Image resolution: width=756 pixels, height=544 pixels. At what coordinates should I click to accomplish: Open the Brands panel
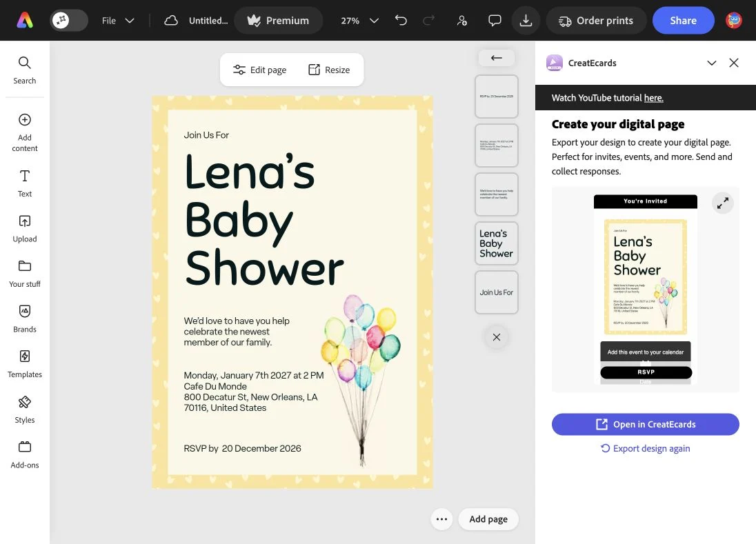[25, 319]
